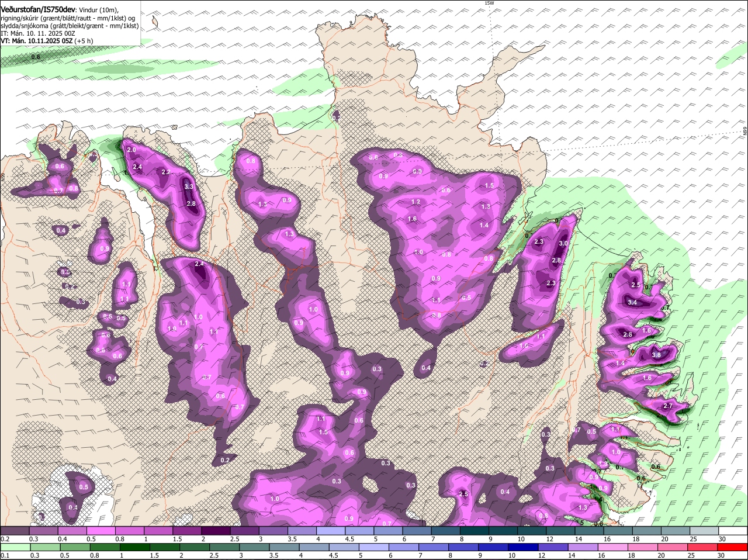Click the 2.7 precipitation value on the map

coord(669,406)
